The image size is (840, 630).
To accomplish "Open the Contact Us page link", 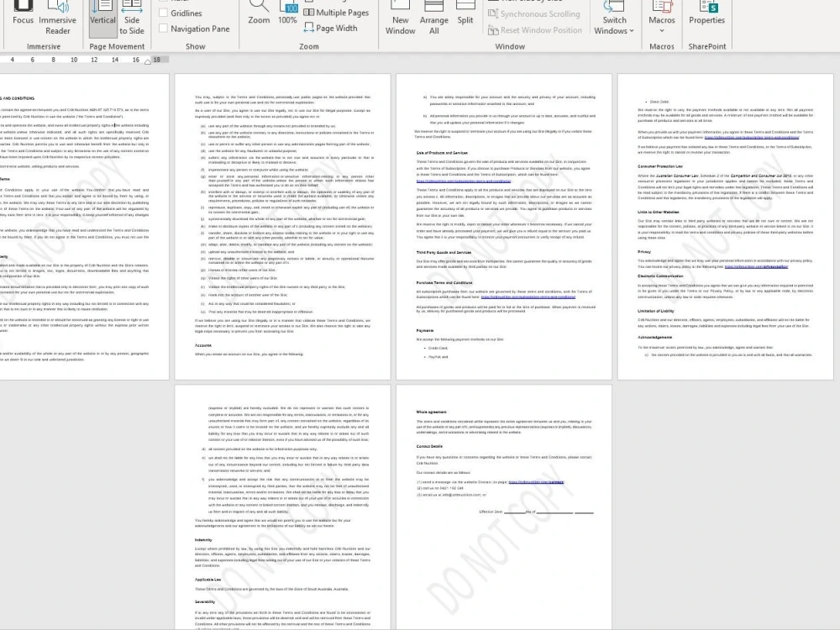I will point(536,482).
